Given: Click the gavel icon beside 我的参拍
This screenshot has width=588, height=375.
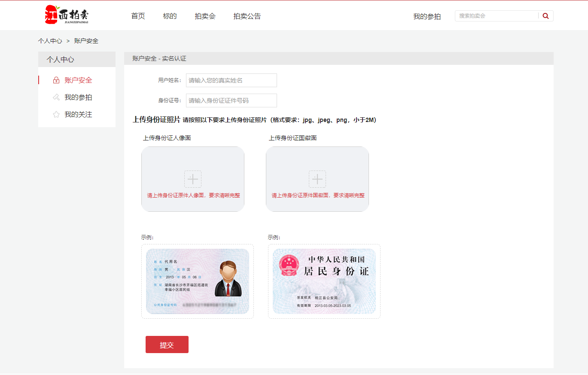Looking at the screenshot, I should pyautogui.click(x=56, y=98).
